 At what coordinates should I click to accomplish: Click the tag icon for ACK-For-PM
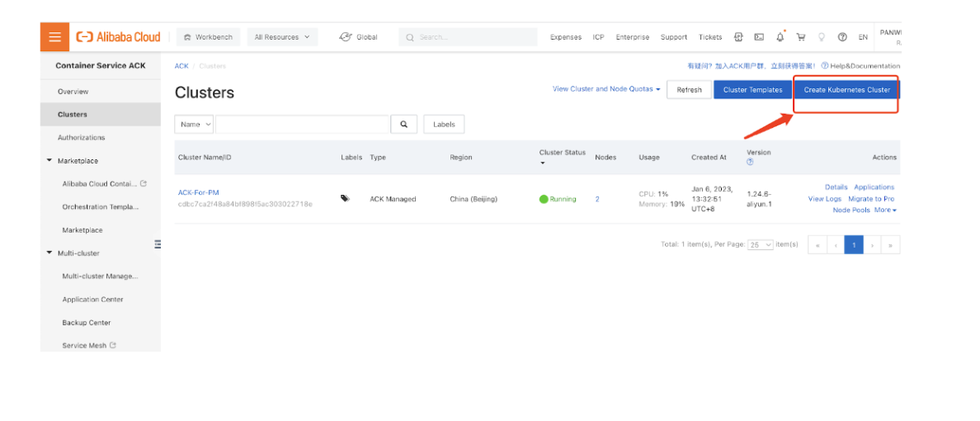tap(345, 199)
